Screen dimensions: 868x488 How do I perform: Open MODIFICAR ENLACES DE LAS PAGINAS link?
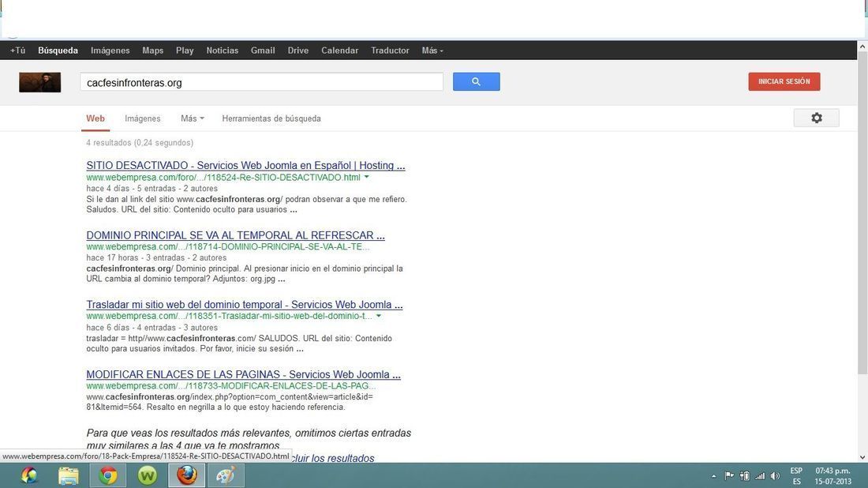243,374
